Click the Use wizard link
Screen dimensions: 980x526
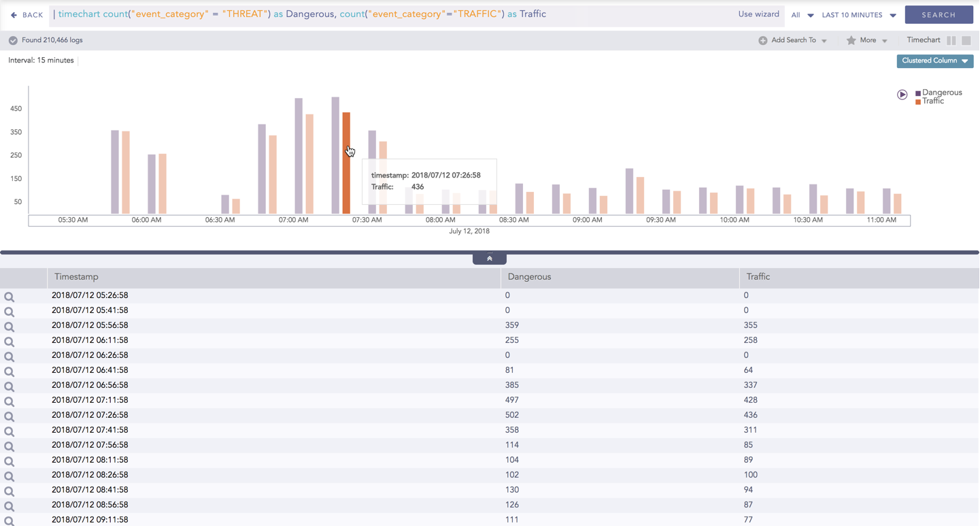758,14
